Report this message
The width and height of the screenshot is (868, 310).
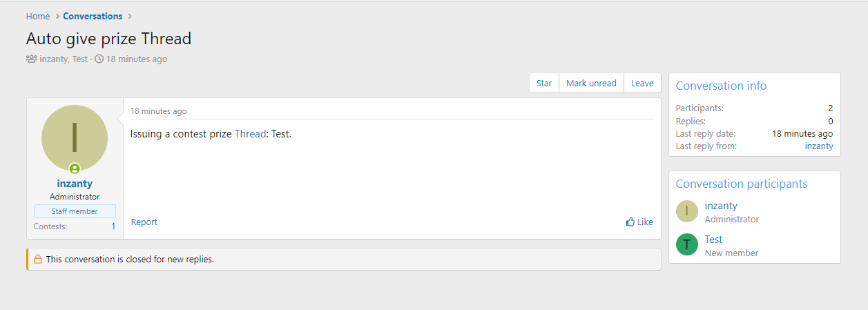144,222
